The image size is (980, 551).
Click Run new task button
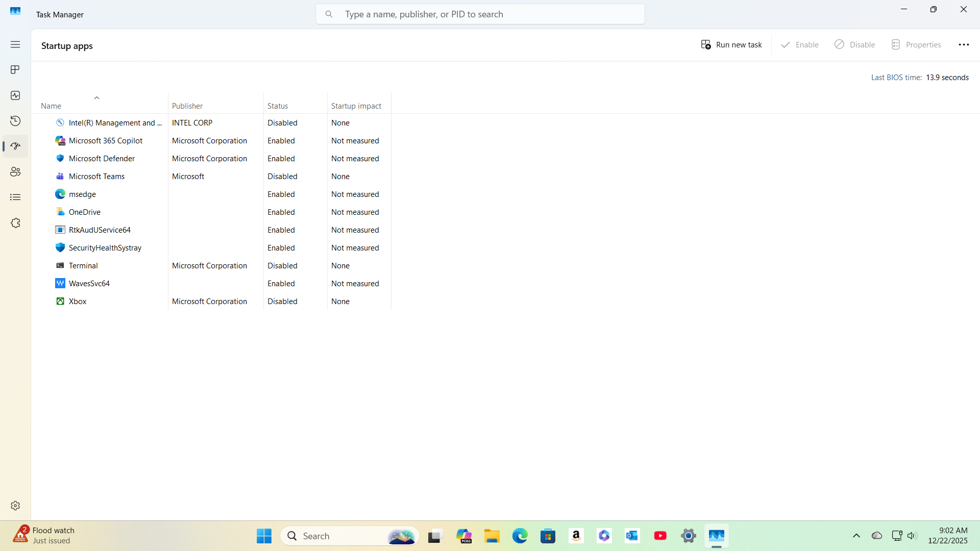coord(731,45)
